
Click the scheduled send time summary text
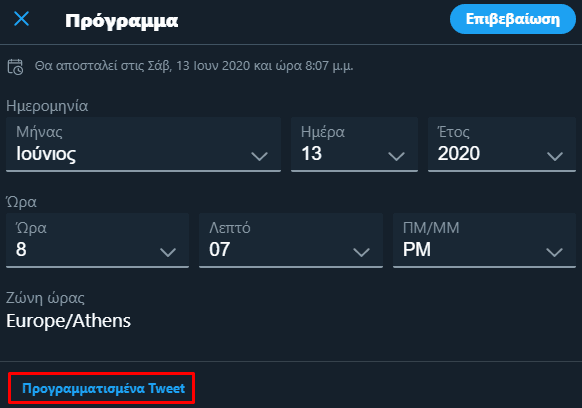pos(194,66)
